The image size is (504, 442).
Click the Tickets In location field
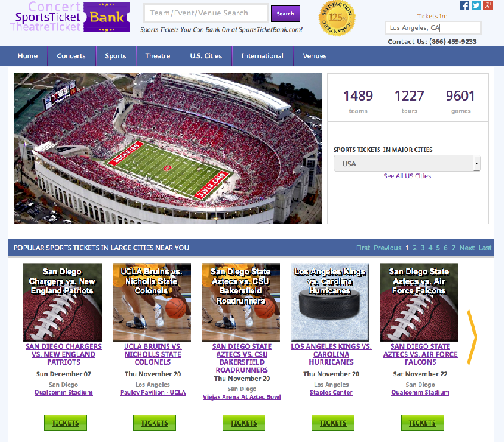[x=433, y=28]
